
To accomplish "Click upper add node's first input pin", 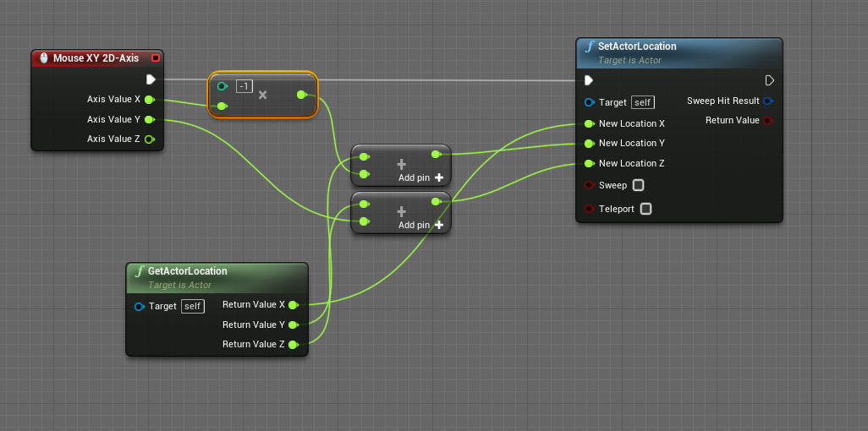I will [364, 156].
